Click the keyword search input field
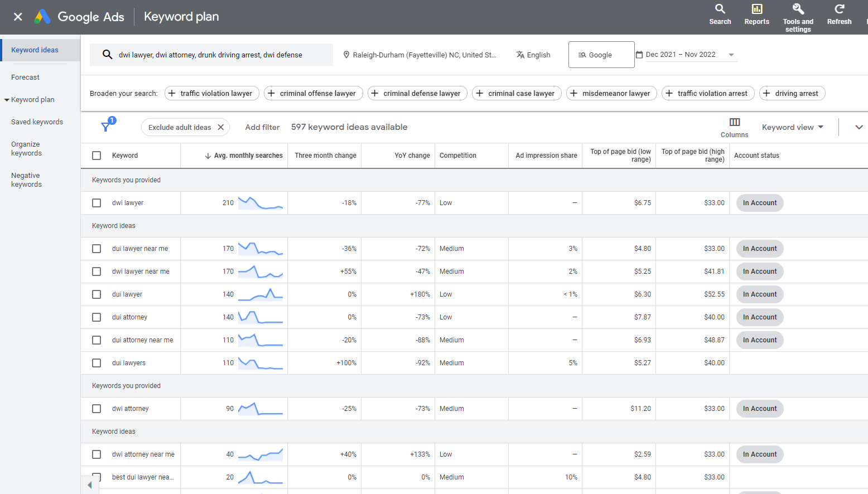This screenshot has width=868, height=494. [x=212, y=55]
